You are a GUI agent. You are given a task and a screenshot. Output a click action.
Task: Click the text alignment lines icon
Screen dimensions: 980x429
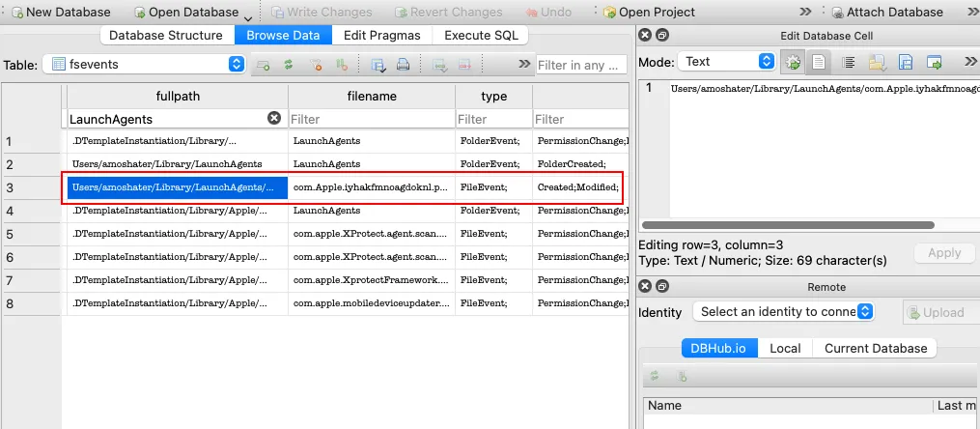pyautogui.click(x=849, y=62)
